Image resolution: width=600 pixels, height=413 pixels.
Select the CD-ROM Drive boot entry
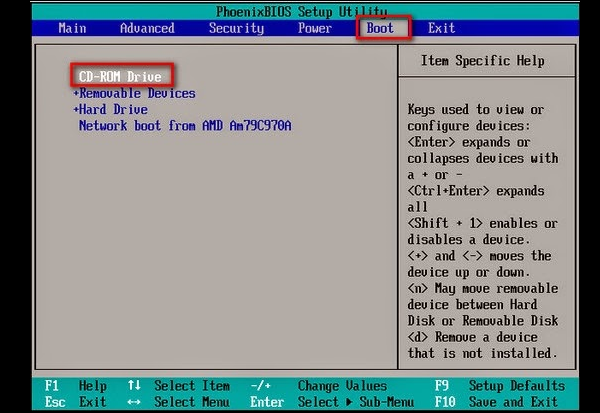point(122,76)
